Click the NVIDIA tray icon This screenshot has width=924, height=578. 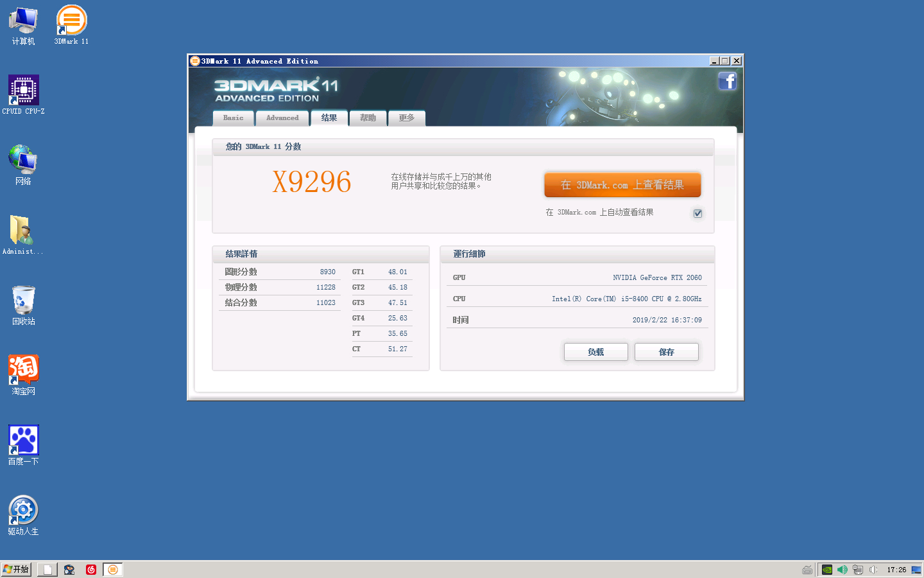(x=827, y=570)
